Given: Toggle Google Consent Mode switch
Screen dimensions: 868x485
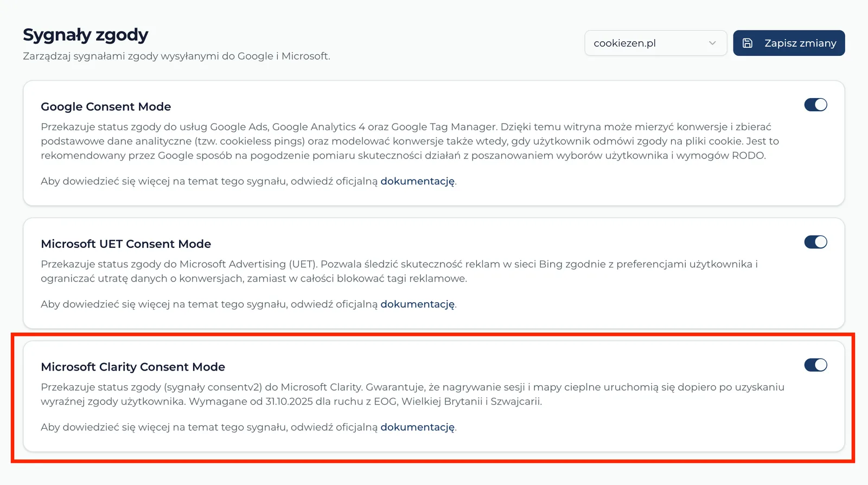Looking at the screenshot, I should point(815,105).
